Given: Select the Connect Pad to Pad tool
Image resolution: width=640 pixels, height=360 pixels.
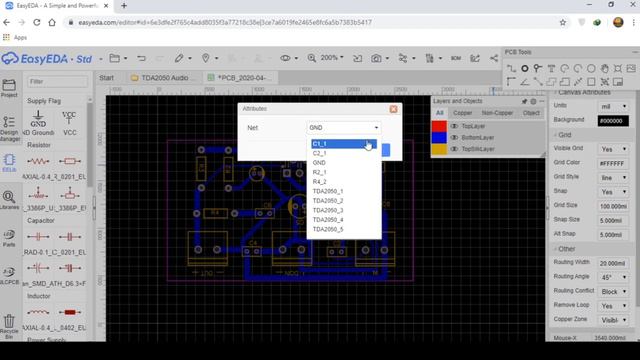Looking at the screenshot, I should point(538,82).
